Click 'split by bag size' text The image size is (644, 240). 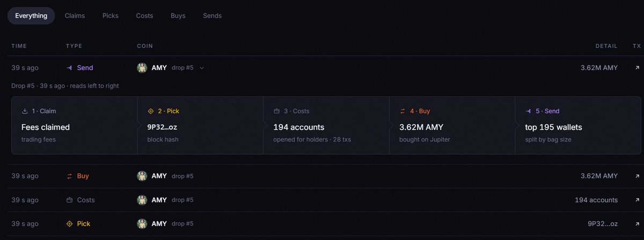(x=548, y=139)
